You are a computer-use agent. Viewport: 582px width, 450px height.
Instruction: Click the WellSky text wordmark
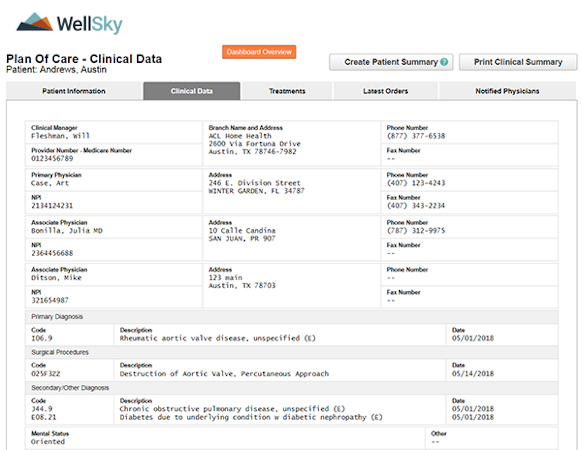coord(89,24)
